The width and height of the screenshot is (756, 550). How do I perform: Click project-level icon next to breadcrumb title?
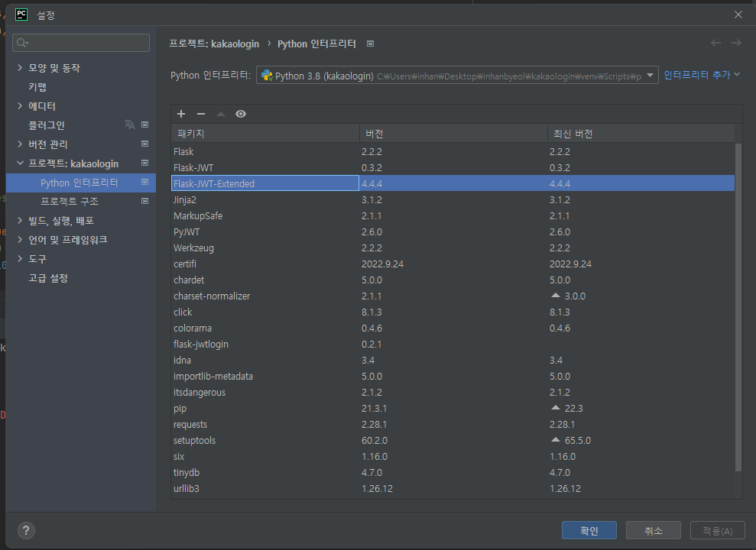coord(370,44)
